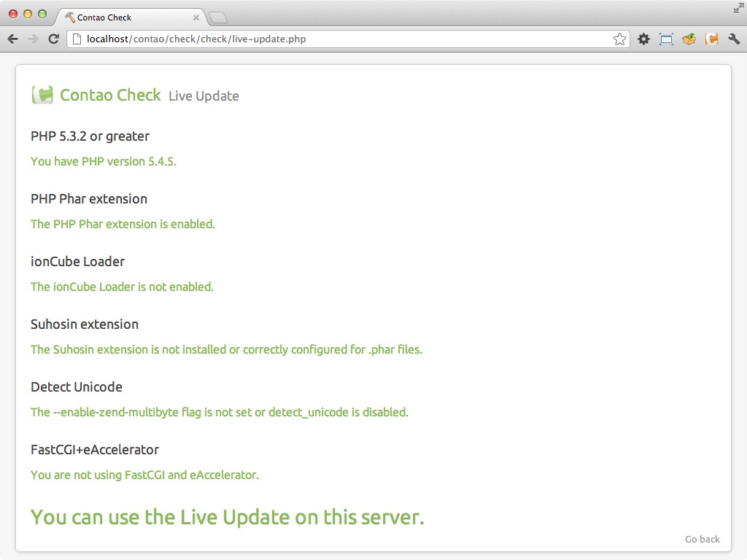Open the Chrome wrench menu
Viewport: 747px width, 560px height.
point(734,39)
